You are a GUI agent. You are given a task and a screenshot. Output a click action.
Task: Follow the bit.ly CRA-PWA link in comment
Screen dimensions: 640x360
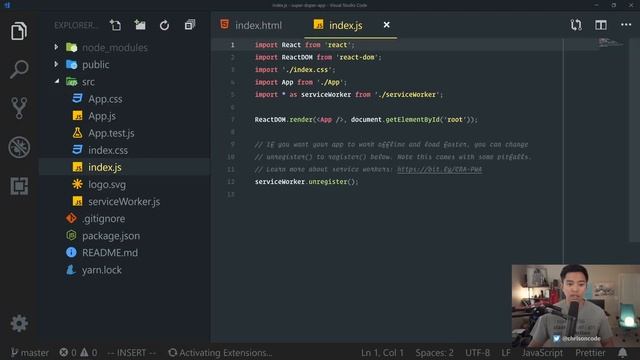pos(440,169)
